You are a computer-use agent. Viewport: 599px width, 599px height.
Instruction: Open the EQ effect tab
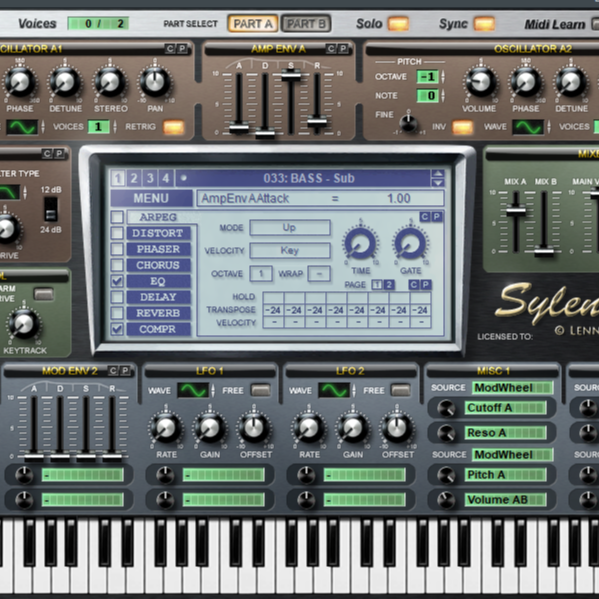(159, 281)
